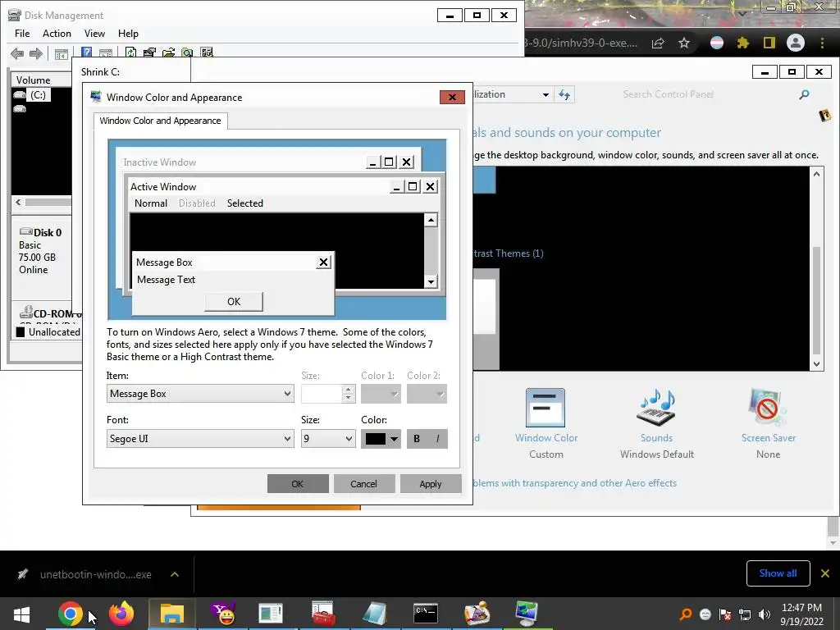Open Window Color icon in Personalization
Screen dimensions: 840x630
point(546,408)
